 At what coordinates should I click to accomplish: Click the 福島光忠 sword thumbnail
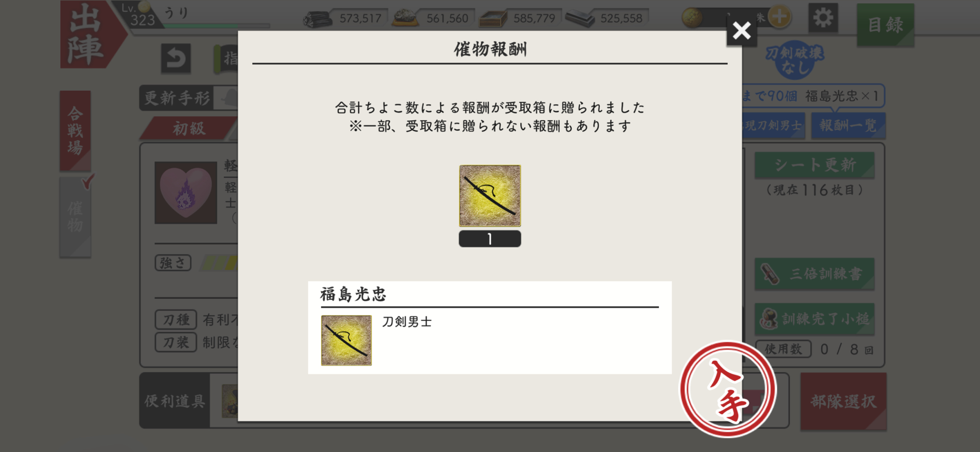point(346,340)
